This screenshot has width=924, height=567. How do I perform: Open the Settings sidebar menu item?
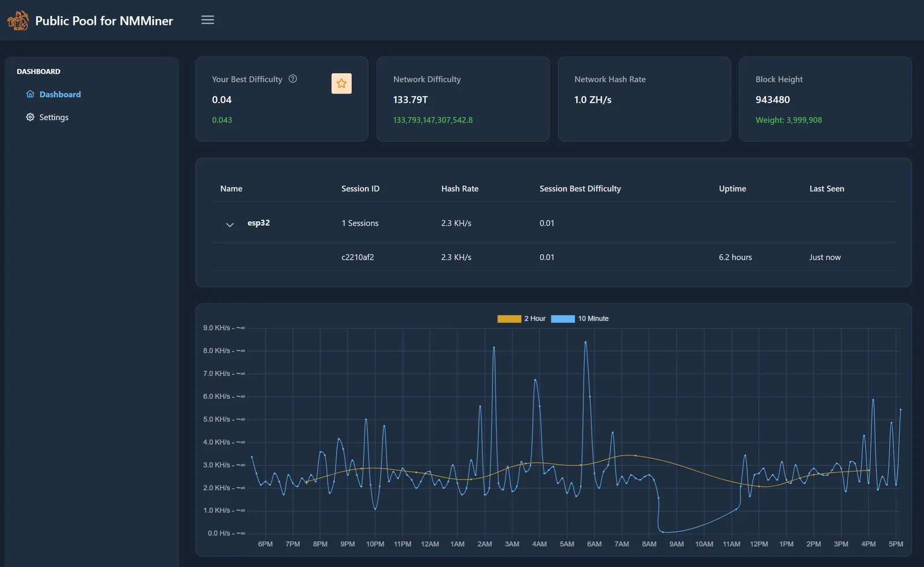tap(54, 117)
